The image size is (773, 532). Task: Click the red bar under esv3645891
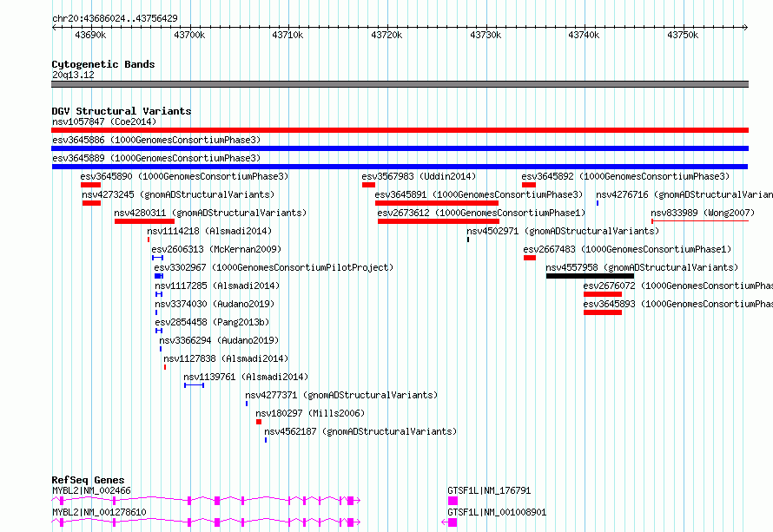coord(437,203)
